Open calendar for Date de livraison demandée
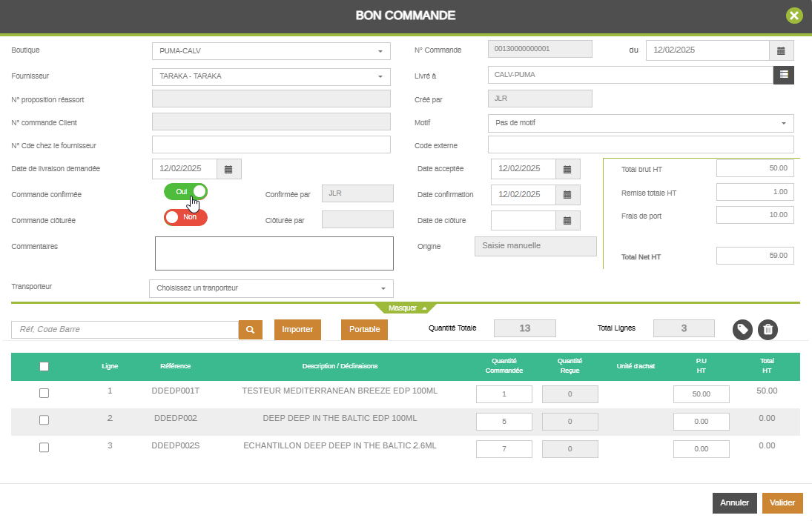 (x=228, y=169)
